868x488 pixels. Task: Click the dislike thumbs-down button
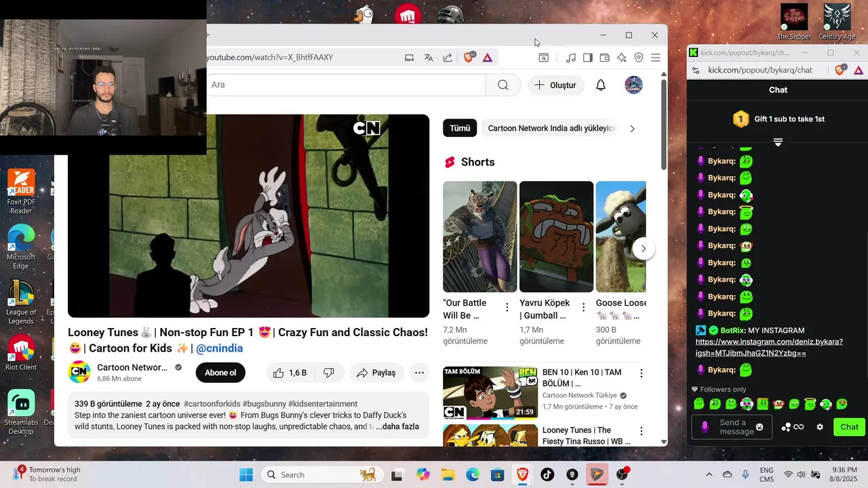click(329, 373)
